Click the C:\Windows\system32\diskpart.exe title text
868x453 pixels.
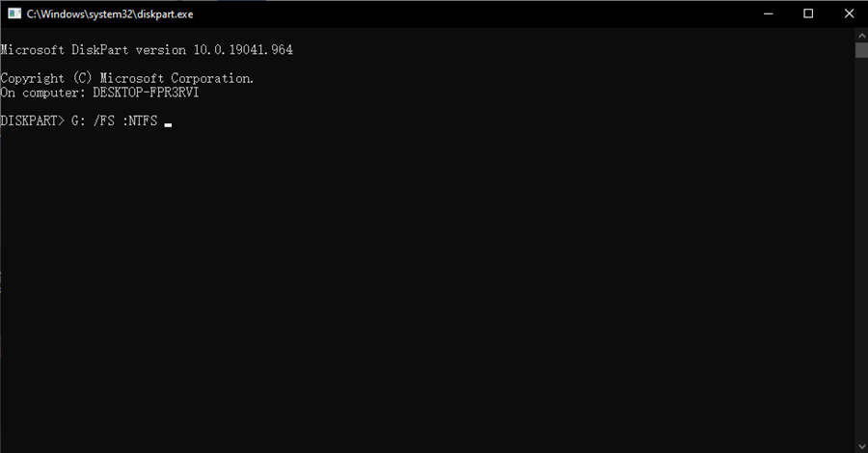coord(110,14)
